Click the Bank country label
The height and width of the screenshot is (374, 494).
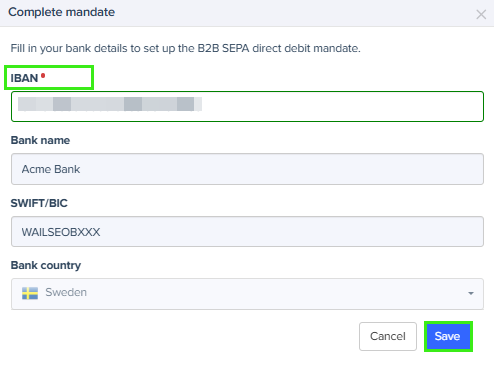coord(46,265)
